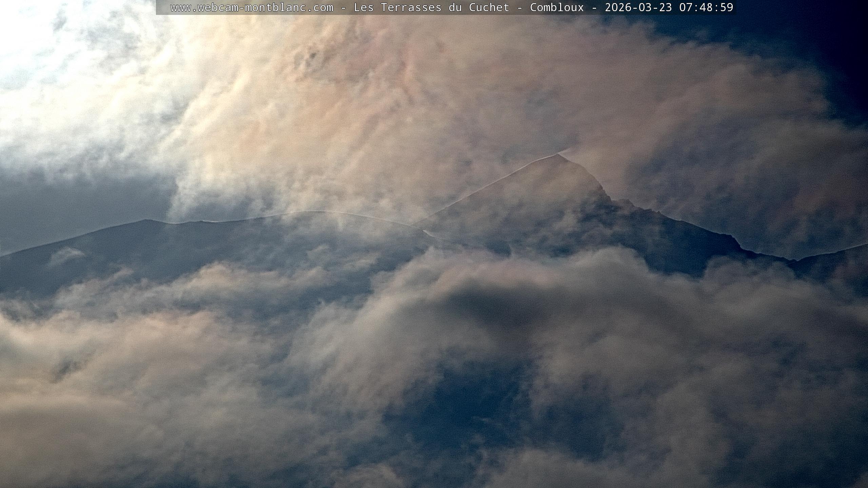Click the pointed mountain summit tip

558,155
